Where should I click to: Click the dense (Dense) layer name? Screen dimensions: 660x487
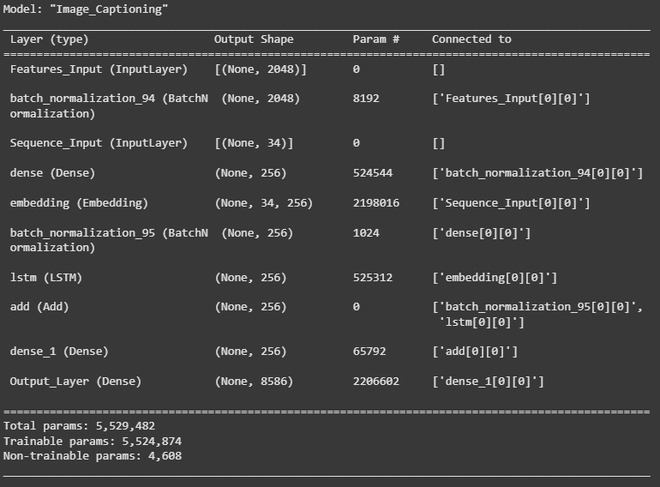(53, 173)
